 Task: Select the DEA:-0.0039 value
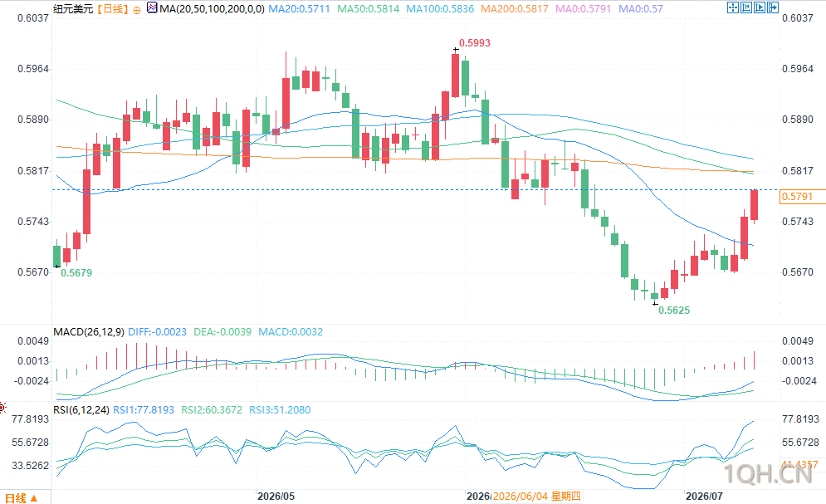click(x=222, y=332)
